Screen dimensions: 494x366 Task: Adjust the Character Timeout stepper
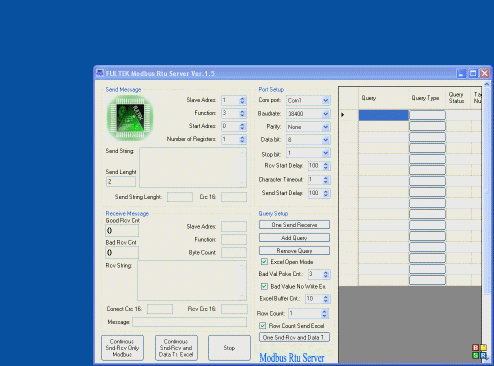(x=326, y=180)
